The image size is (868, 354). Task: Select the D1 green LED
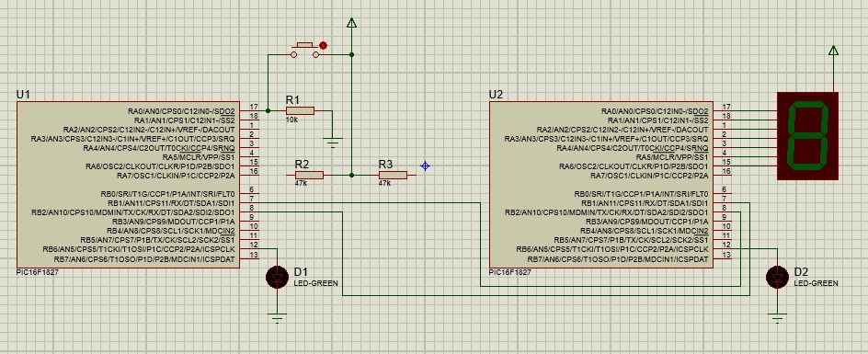(277, 277)
